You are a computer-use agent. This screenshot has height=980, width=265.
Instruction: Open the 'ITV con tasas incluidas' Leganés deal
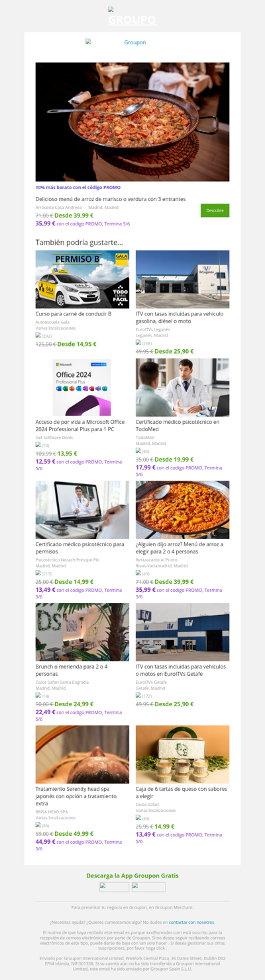pos(180,317)
